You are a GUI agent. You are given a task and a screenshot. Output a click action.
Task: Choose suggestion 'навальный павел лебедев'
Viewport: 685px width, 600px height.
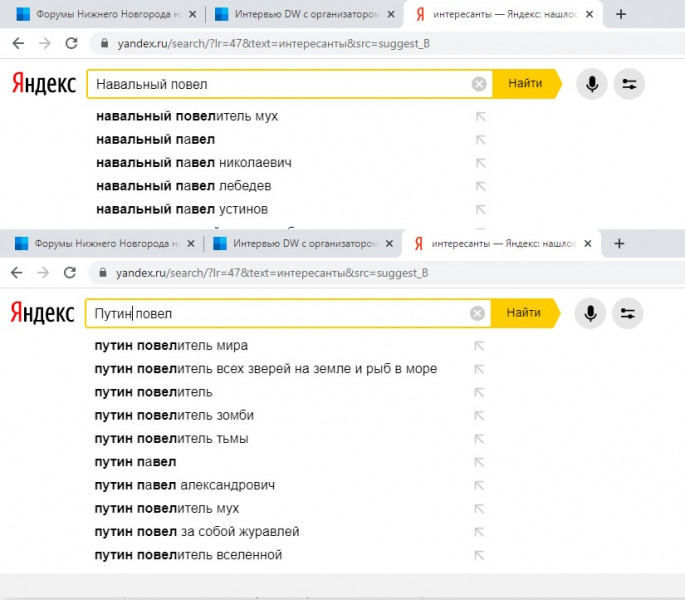coord(183,186)
